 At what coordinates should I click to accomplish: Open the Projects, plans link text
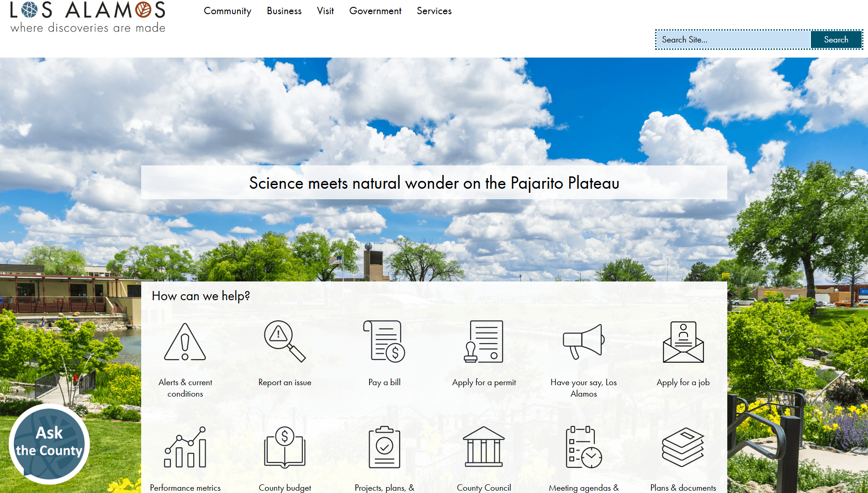pyautogui.click(x=384, y=488)
